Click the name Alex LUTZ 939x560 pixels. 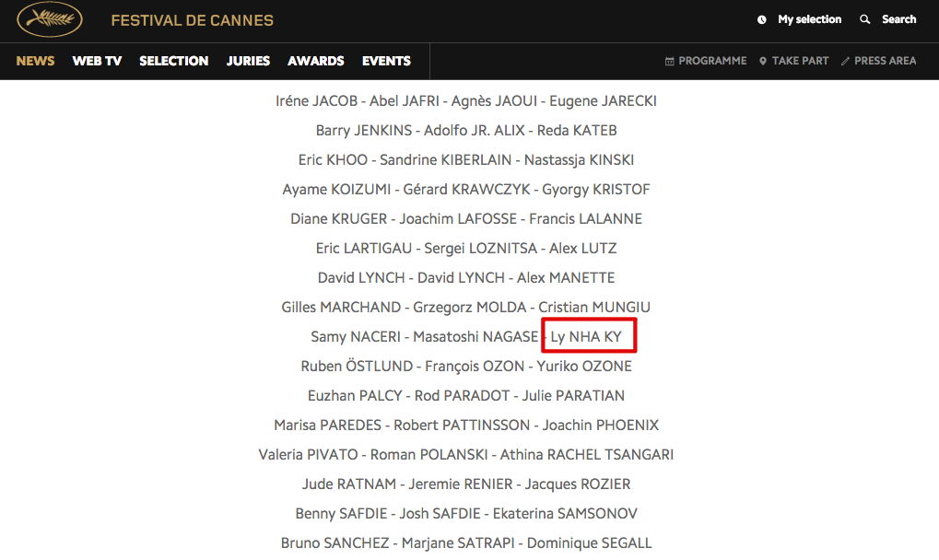point(582,249)
